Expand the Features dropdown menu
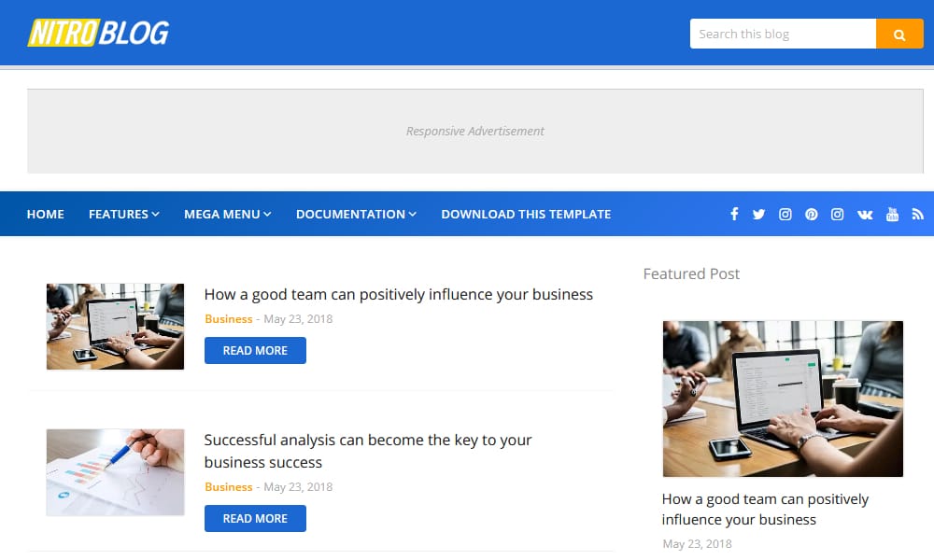Screen dimensions: 934x560 point(123,214)
